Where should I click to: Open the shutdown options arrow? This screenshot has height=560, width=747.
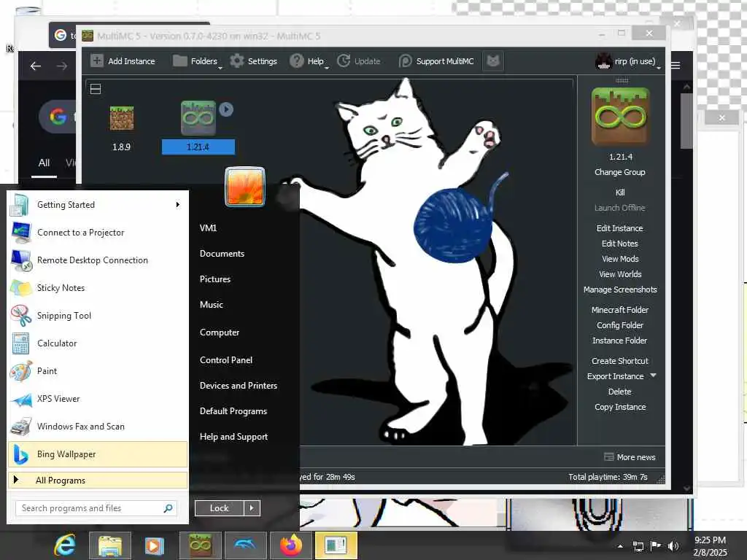[x=252, y=508]
